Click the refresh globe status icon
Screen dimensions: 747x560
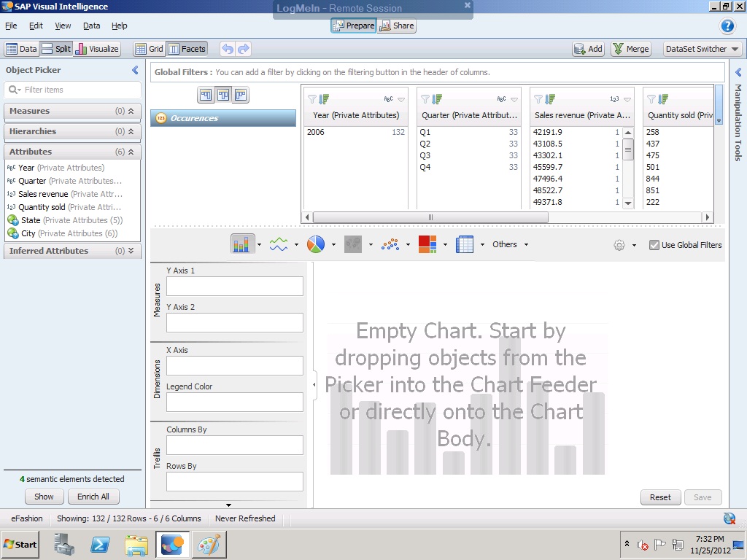tap(729, 518)
